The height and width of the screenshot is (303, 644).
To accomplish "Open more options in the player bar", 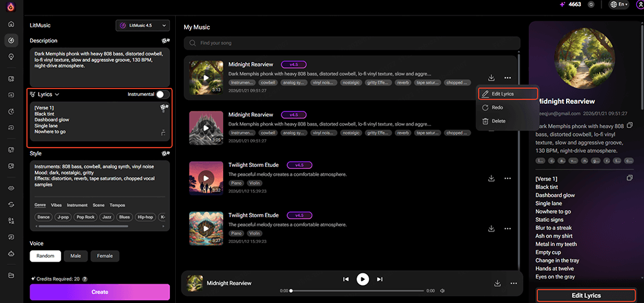I will [513, 283].
